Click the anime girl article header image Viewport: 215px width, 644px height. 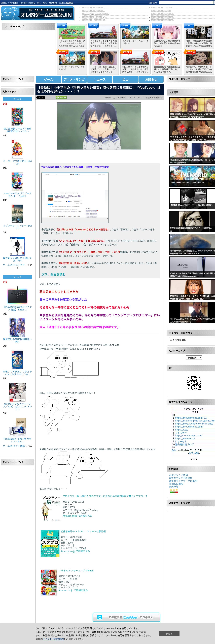99,126
